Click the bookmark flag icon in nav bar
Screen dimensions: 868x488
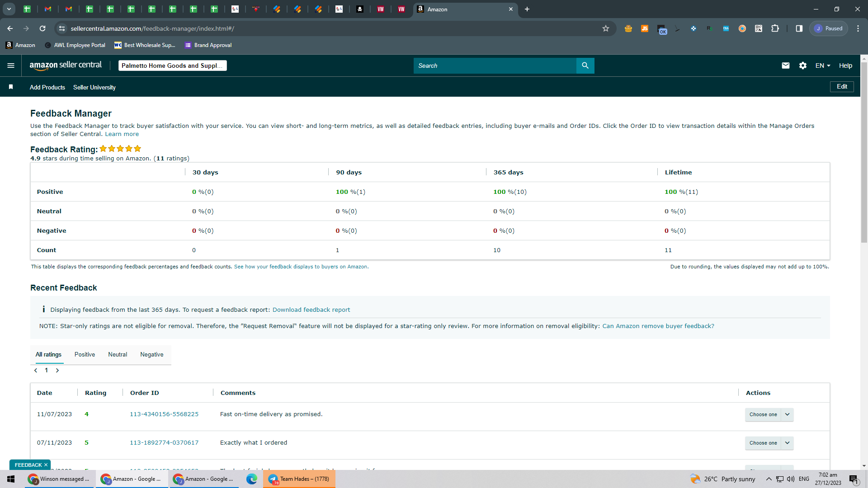pyautogui.click(x=11, y=87)
